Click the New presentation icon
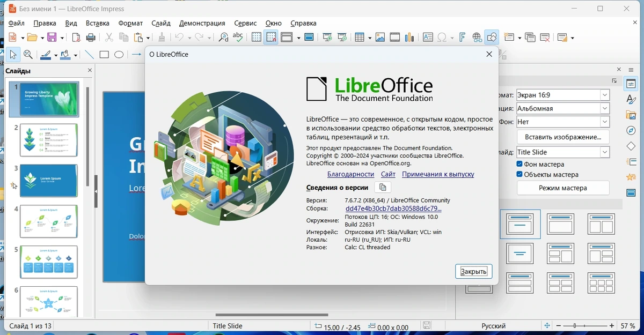The height and width of the screenshot is (335, 644). 13,37
